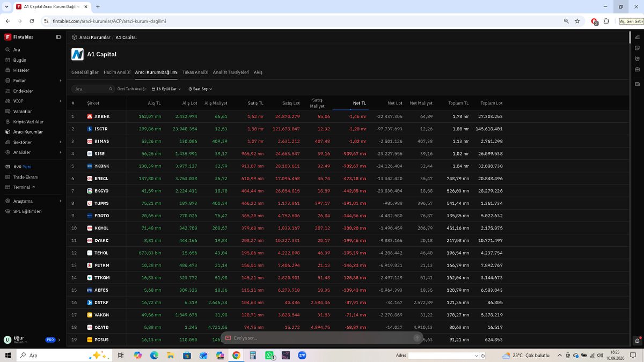Open the notes icon in right sidebar
644x362 pixels.
[636, 48]
